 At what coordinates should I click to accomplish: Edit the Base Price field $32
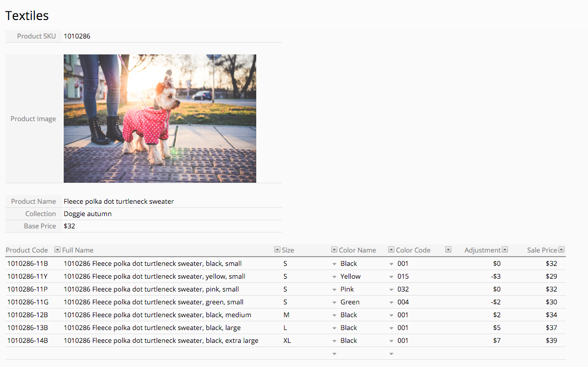[x=172, y=226]
